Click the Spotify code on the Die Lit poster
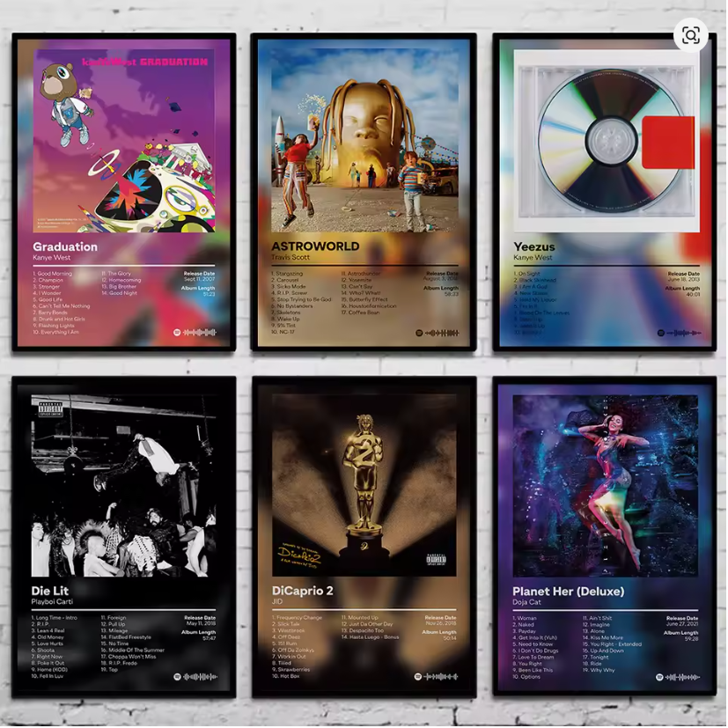The width and height of the screenshot is (728, 728). (x=195, y=677)
